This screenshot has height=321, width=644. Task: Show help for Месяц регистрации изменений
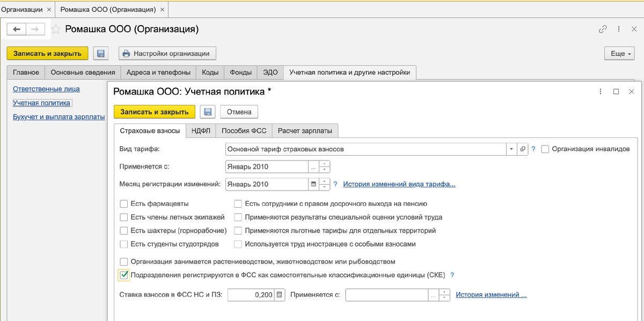point(335,184)
